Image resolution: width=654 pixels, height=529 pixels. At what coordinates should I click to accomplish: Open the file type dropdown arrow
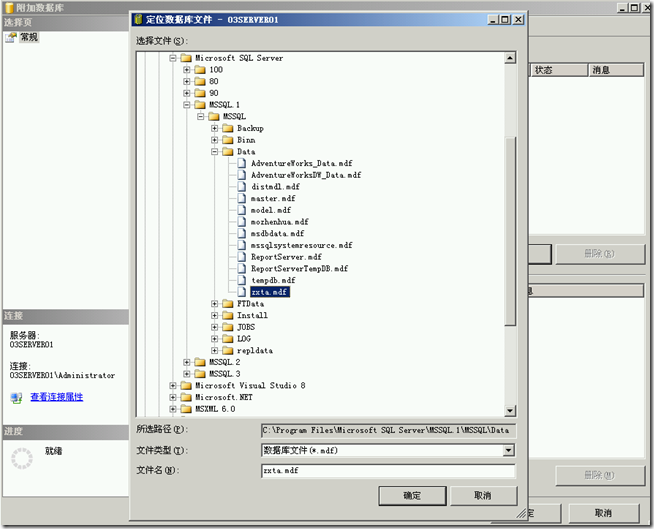pyautogui.click(x=508, y=450)
